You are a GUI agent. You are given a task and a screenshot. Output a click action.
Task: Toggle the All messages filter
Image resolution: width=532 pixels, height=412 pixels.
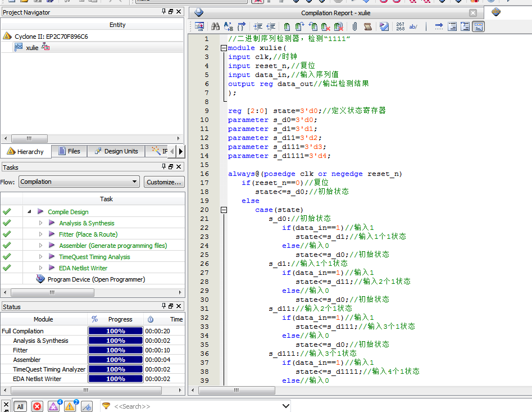(x=20, y=406)
